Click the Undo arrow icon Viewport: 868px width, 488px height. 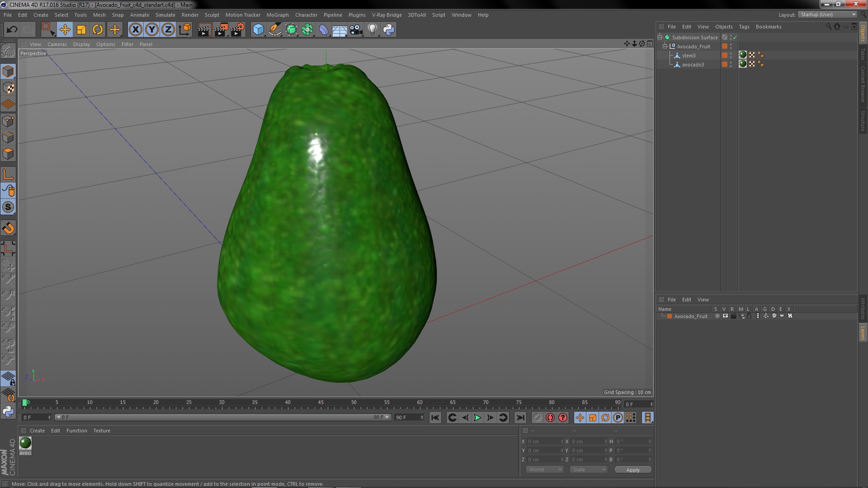pos(12,30)
